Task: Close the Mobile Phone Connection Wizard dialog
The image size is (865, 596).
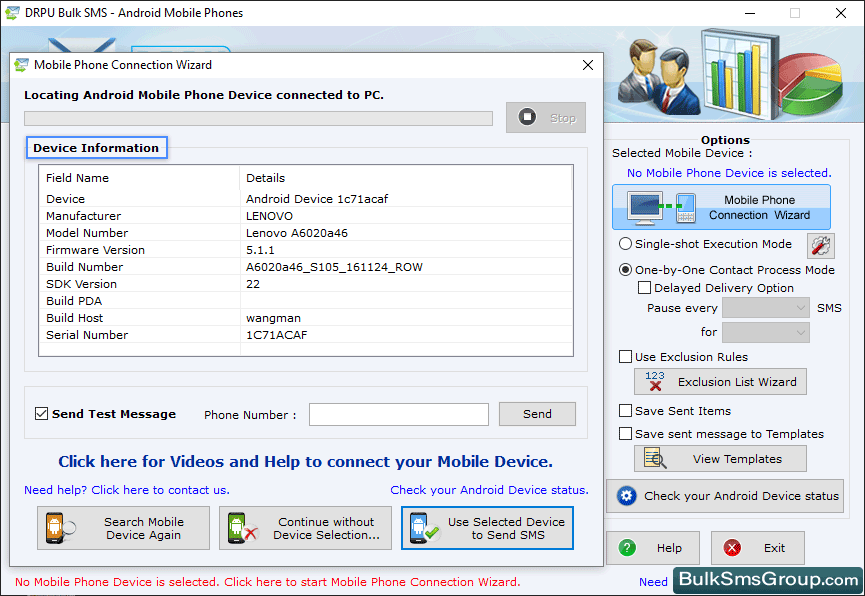Action: pyautogui.click(x=588, y=65)
